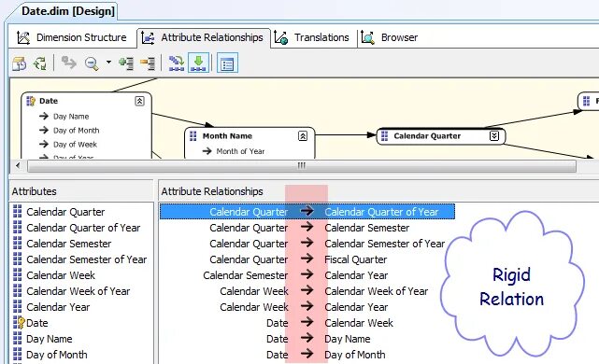This screenshot has height=364, width=599.
Task: Click the Calendar Week attribute list icon
Action: [x=18, y=275]
